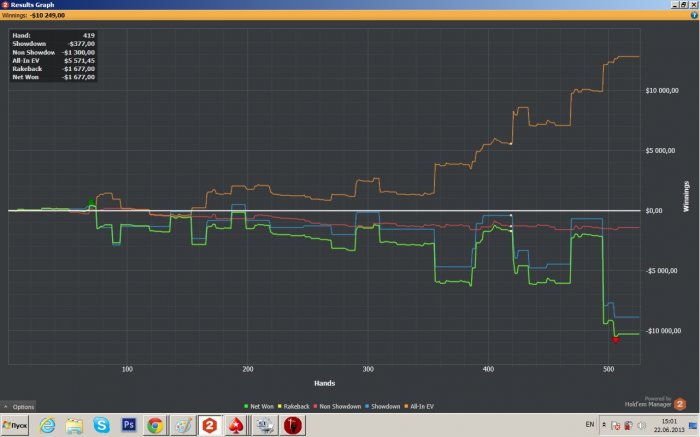This screenshot has width=700, height=437.
Task: Click the $0,00 axis label
Action: pos(654,211)
